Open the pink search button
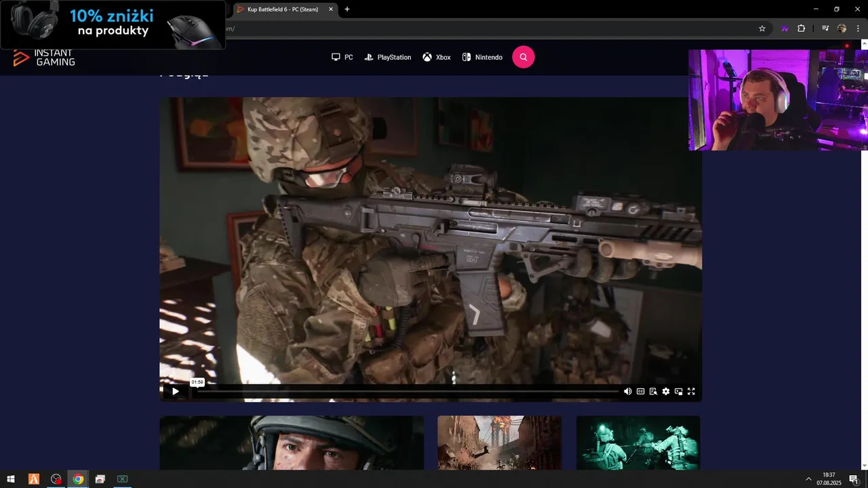Image resolution: width=868 pixels, height=488 pixels. click(x=524, y=57)
